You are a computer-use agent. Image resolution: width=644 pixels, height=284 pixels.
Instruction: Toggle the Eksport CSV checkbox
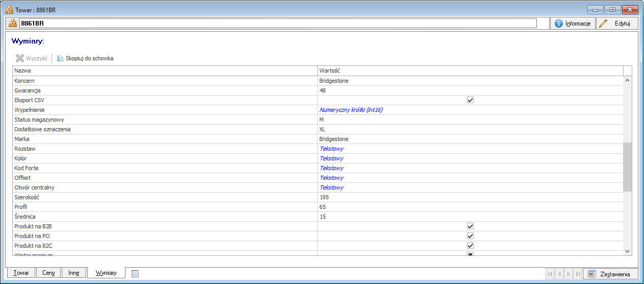pyautogui.click(x=470, y=100)
